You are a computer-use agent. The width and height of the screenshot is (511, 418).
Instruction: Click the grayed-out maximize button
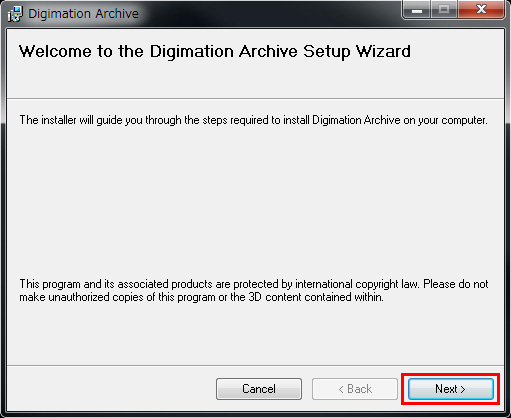pos(444,10)
